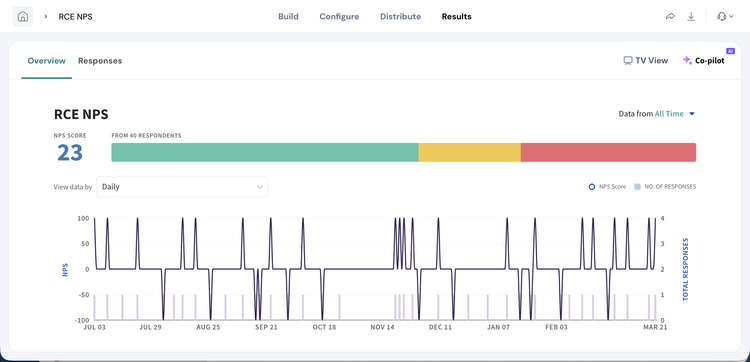Screen dimensions: 750x362
Task: Switch to the Responses sub-tab
Action: pyautogui.click(x=100, y=61)
